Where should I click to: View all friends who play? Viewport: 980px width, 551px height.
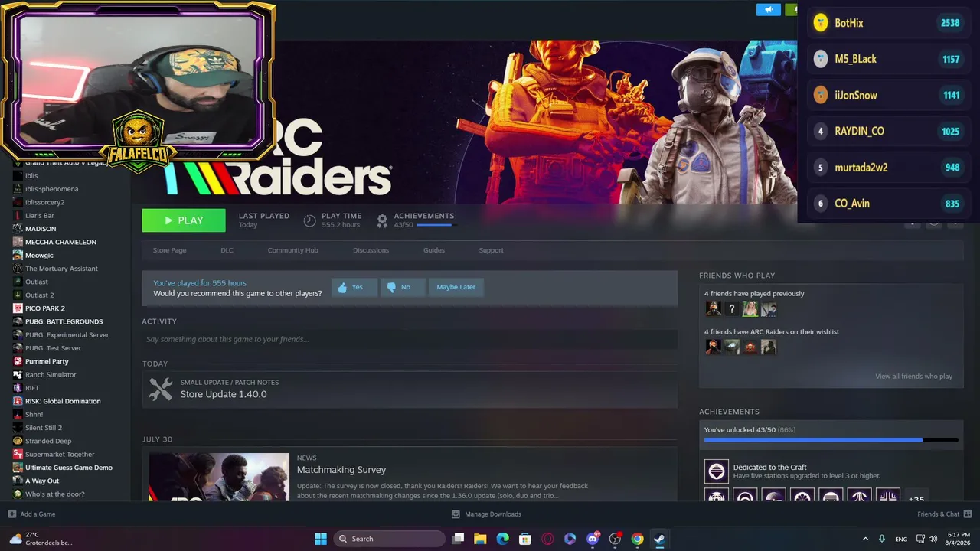point(913,377)
